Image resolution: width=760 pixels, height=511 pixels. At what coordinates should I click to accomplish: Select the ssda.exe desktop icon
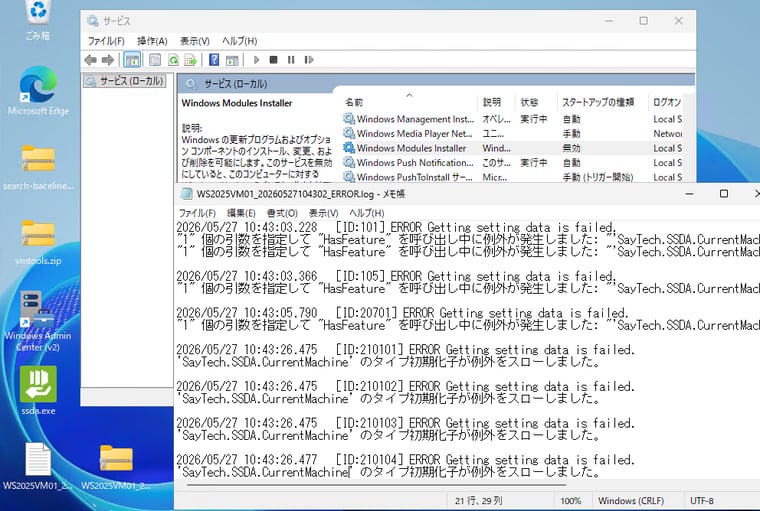point(38,390)
